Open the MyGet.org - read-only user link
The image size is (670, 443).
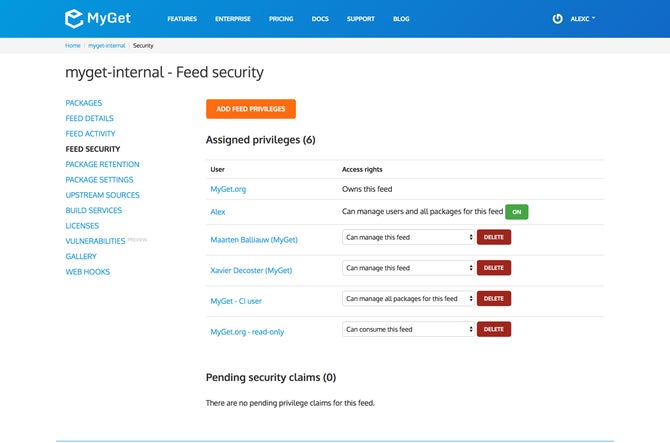click(247, 332)
